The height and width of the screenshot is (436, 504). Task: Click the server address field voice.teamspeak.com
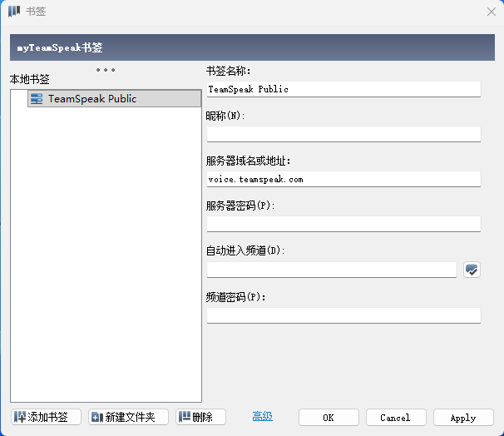343,179
